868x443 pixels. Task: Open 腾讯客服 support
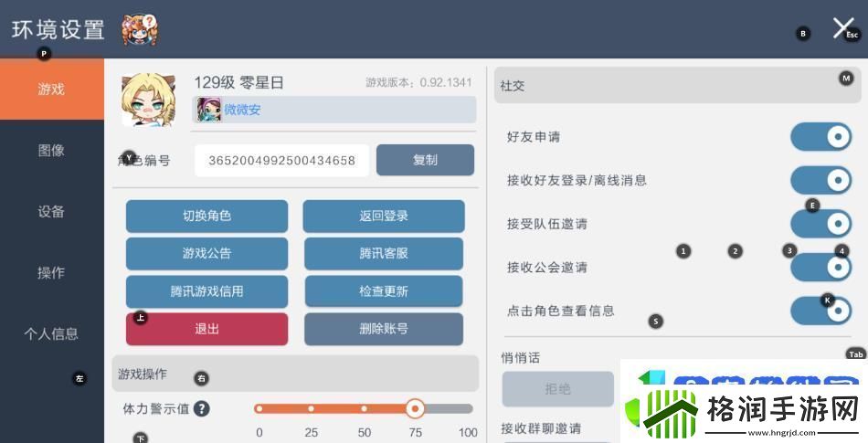pos(384,253)
